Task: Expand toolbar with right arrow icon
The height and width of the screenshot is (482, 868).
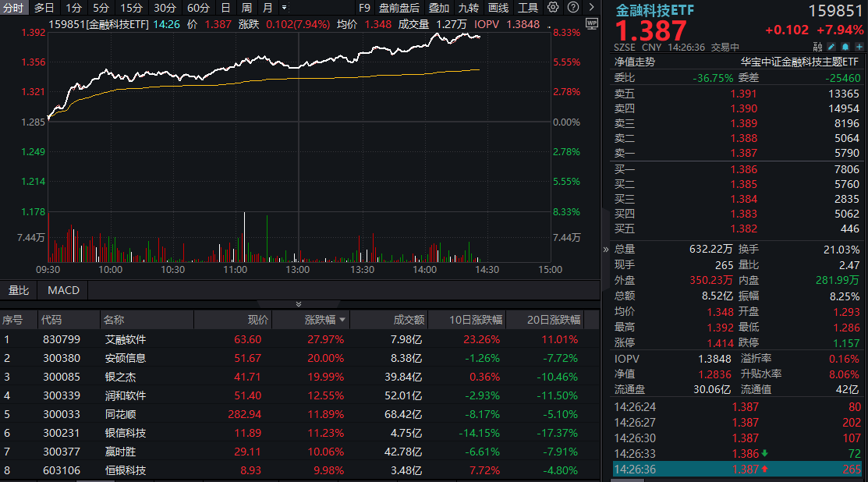Action: pyautogui.click(x=590, y=8)
